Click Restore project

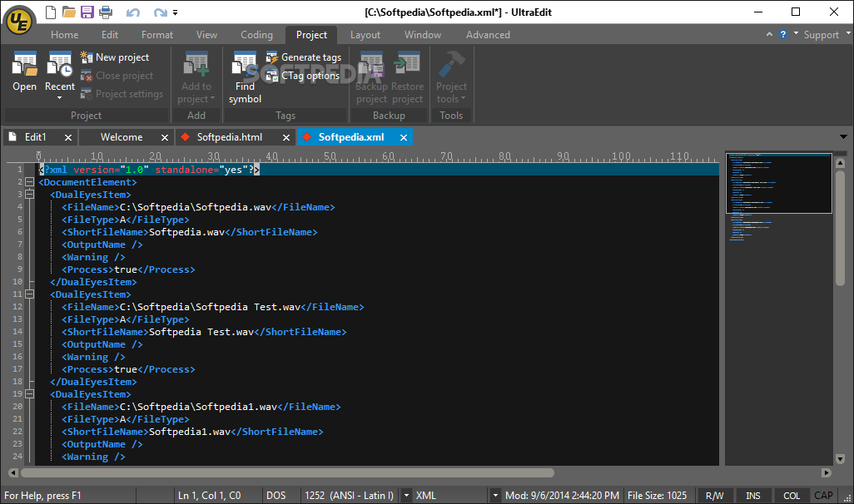click(x=407, y=77)
